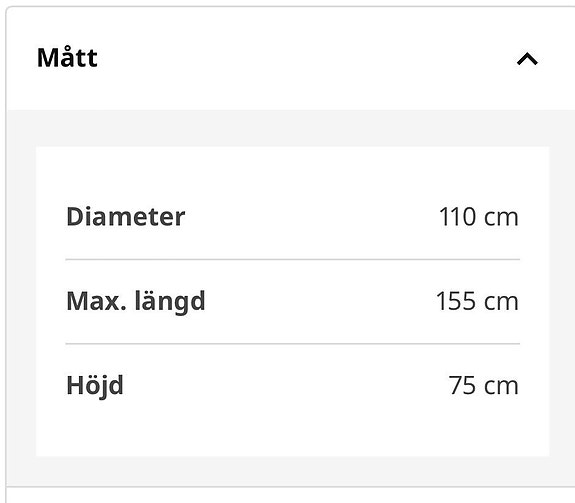Select the Höjd label

click(95, 386)
